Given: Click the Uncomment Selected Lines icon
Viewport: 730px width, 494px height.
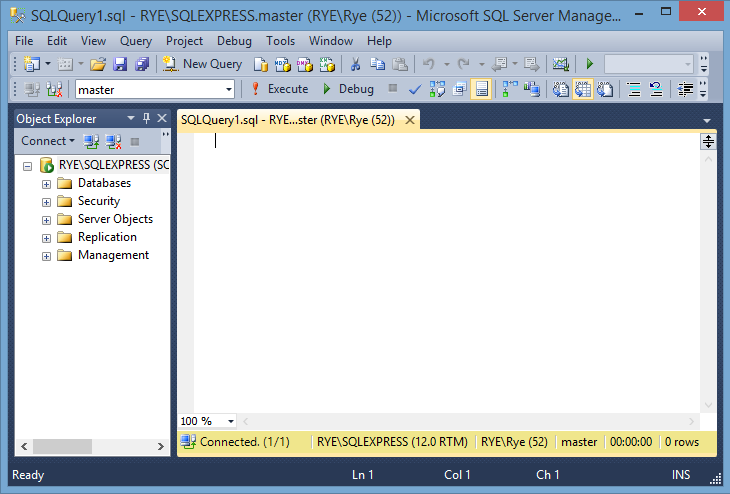Looking at the screenshot, I should click(656, 89).
